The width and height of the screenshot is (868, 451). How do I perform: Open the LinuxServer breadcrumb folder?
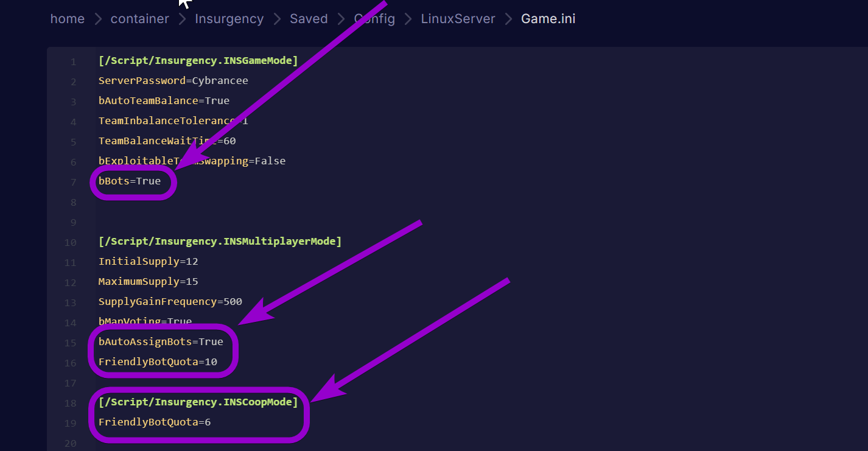[x=458, y=19]
